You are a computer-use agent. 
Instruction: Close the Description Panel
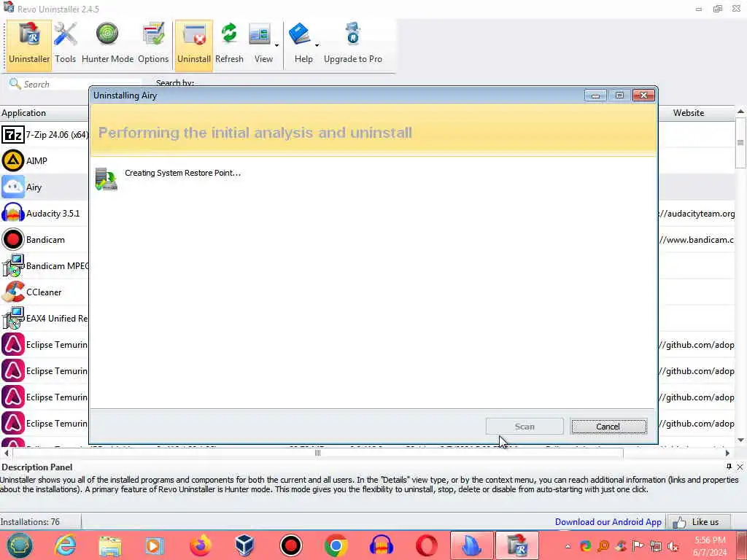740,467
